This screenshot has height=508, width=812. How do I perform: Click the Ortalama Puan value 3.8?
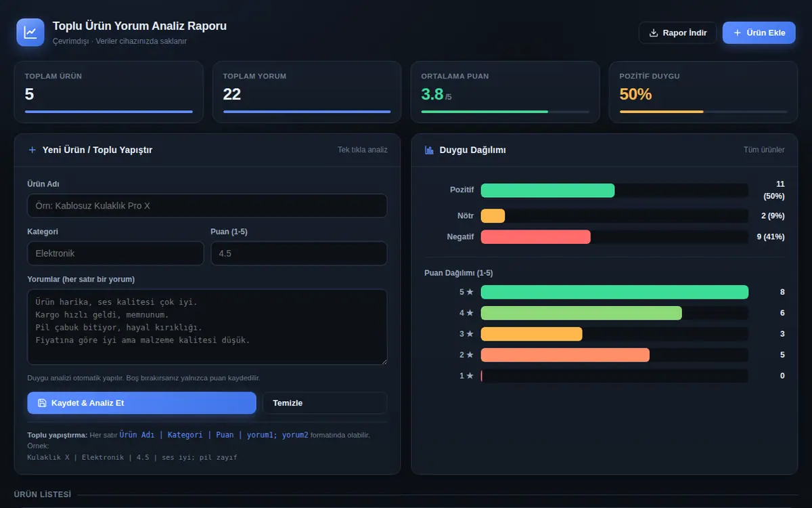click(x=432, y=94)
